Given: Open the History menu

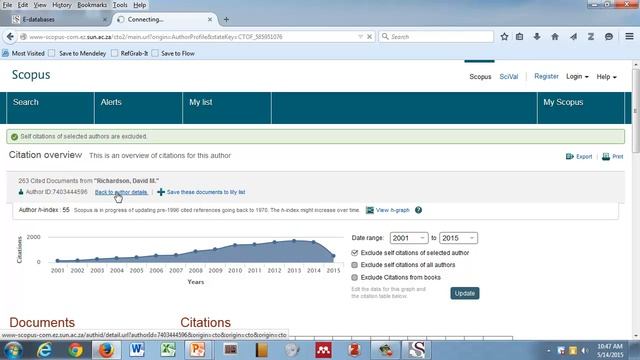Looking at the screenshot, I should point(62,5).
